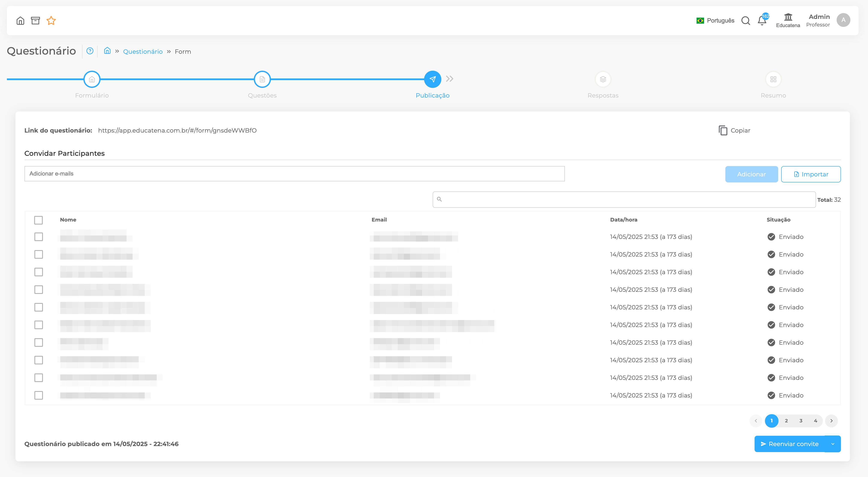Open the Respostas step label
Viewport: 868px width, 477px height.
click(603, 95)
